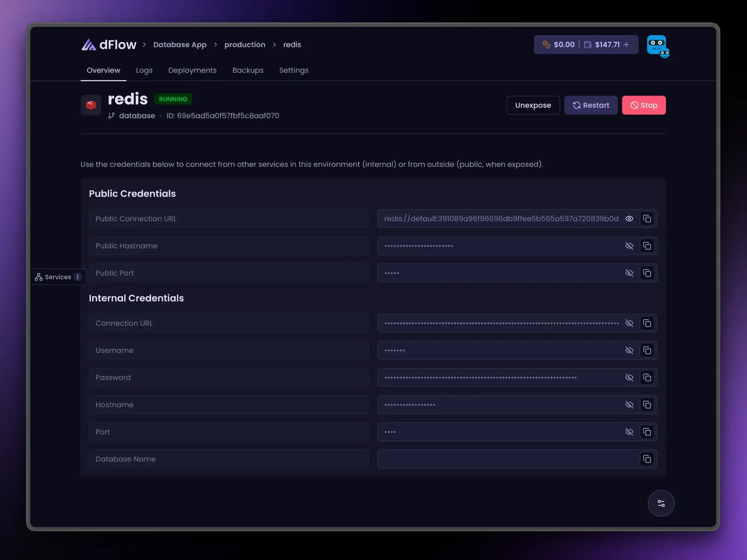Viewport: 747px width, 560px height.
Task: Hide the Public Connection URL value
Action: tap(629, 219)
